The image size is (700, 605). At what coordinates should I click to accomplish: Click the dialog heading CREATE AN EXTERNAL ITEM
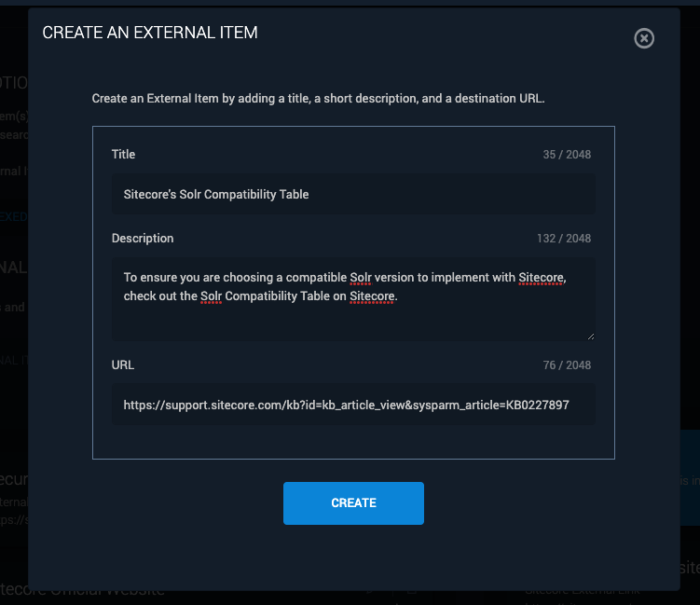150,33
